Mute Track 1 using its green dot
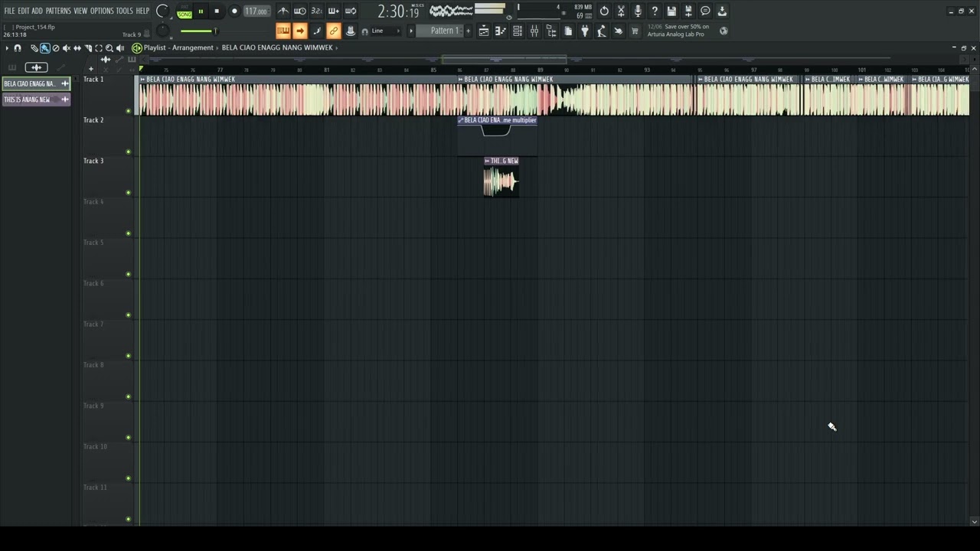 coord(128,111)
